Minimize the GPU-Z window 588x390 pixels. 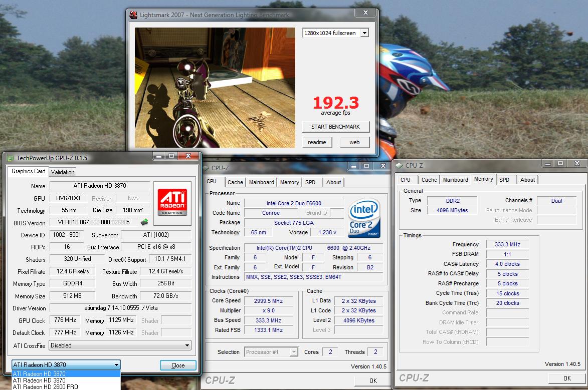[159, 156]
